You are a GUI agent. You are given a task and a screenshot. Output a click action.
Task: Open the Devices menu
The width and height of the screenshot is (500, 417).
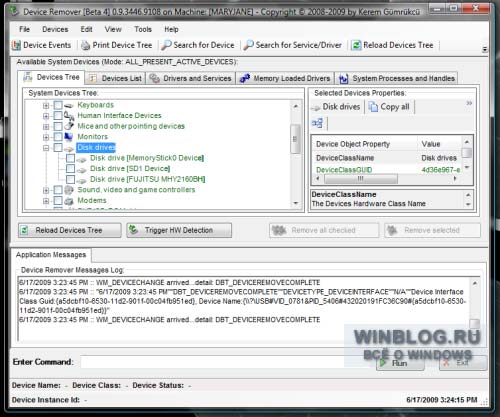click(x=55, y=29)
